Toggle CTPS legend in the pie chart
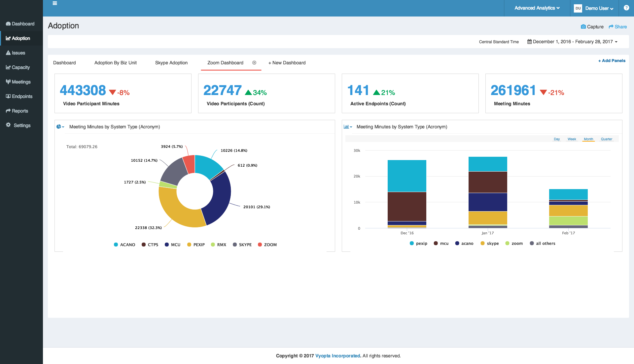 tap(150, 245)
